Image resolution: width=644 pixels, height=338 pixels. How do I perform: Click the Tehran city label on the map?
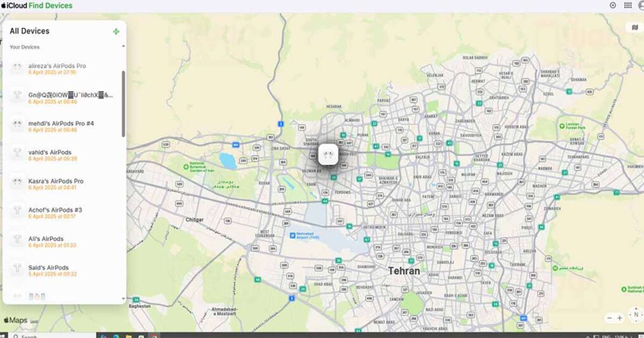[405, 271]
